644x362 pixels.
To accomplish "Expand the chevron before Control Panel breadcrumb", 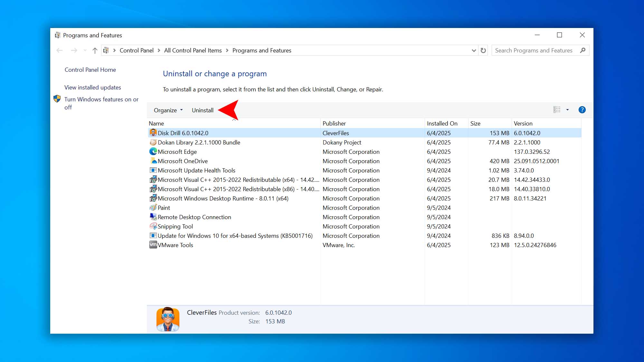I will pyautogui.click(x=114, y=51).
